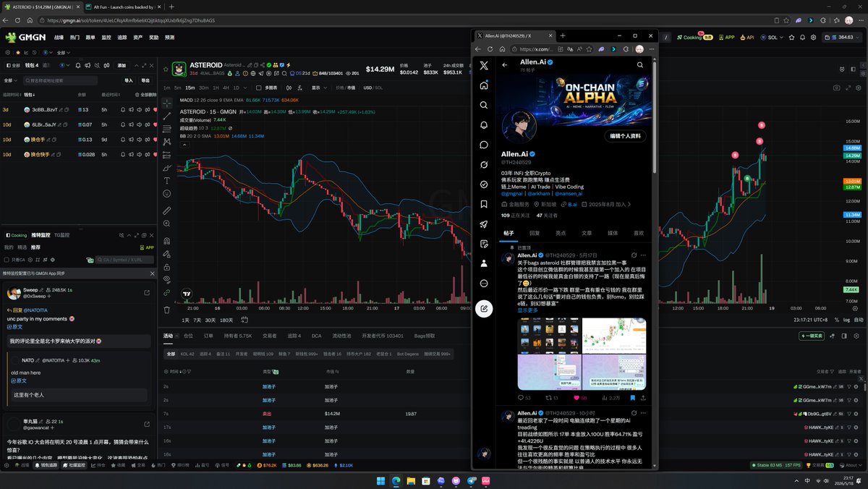Click the 添加 add wallet button
Image resolution: width=868 pixels, height=489 pixels.
coord(122,65)
